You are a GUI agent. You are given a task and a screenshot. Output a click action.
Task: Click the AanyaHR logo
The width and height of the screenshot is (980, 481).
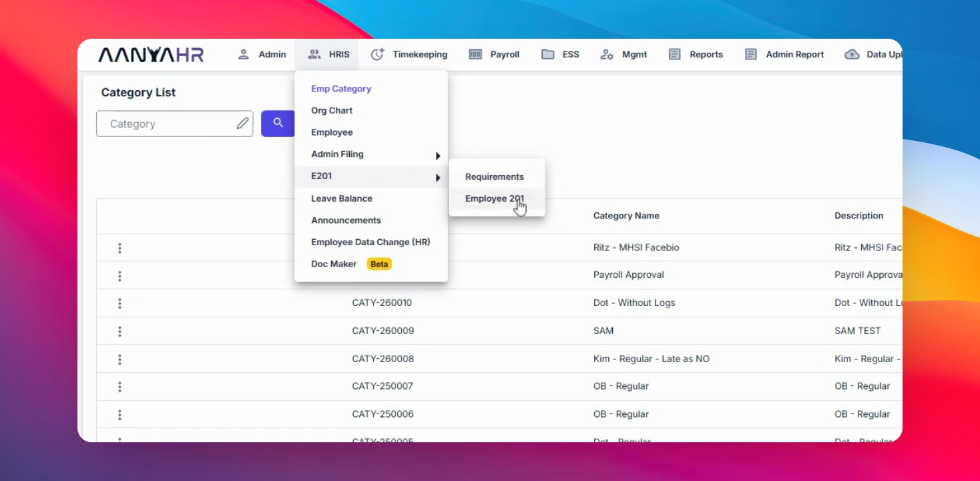click(x=151, y=55)
